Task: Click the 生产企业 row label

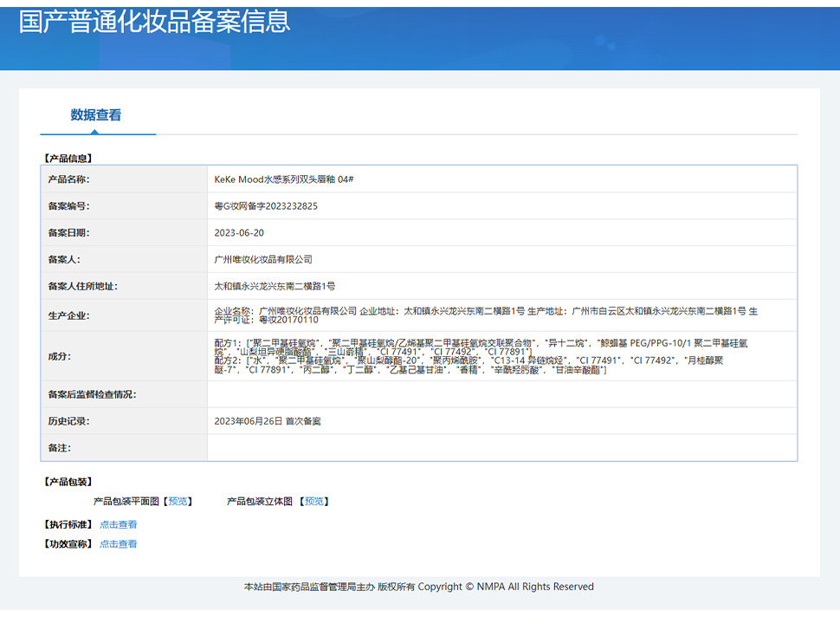Action: pyautogui.click(x=69, y=315)
